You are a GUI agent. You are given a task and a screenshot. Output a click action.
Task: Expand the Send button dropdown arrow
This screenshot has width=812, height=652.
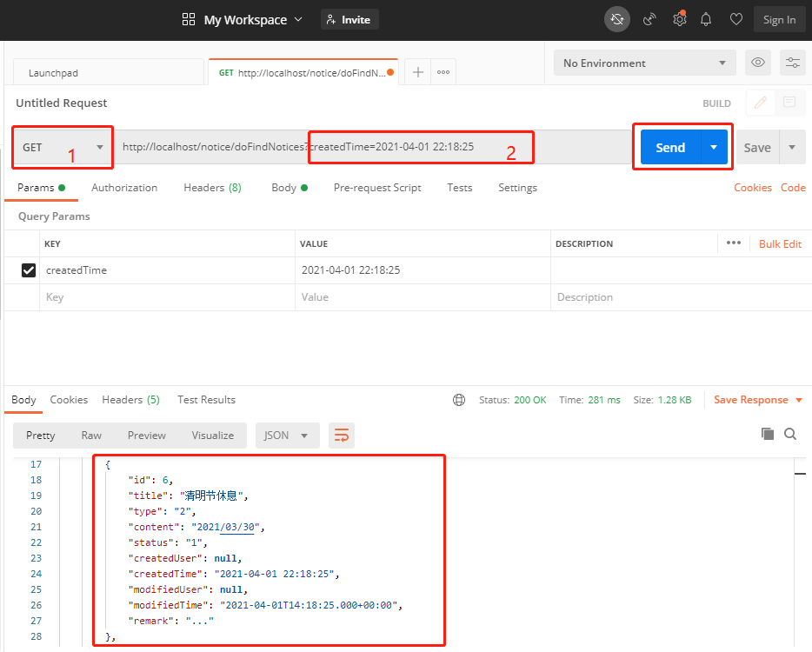coord(714,147)
